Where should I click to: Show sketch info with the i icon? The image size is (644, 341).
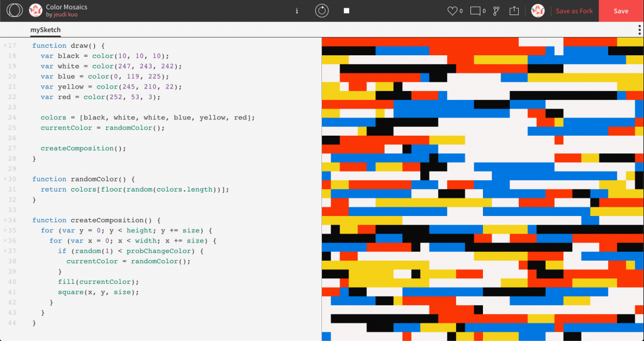pos(297,11)
